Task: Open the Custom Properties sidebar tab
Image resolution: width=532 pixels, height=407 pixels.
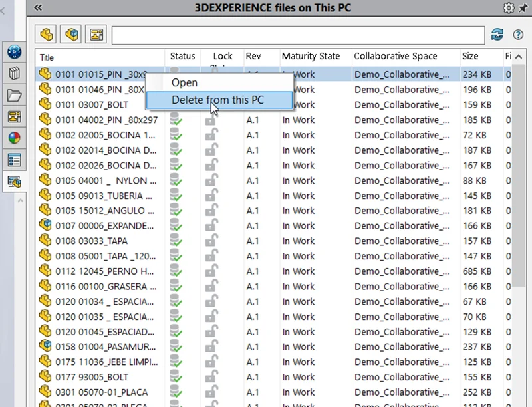Action: [x=14, y=160]
